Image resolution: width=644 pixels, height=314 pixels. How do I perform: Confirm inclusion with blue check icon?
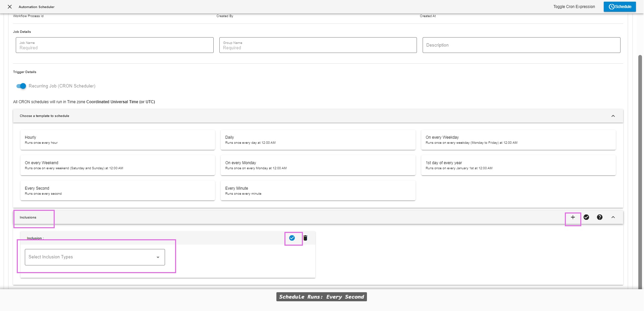292,238
